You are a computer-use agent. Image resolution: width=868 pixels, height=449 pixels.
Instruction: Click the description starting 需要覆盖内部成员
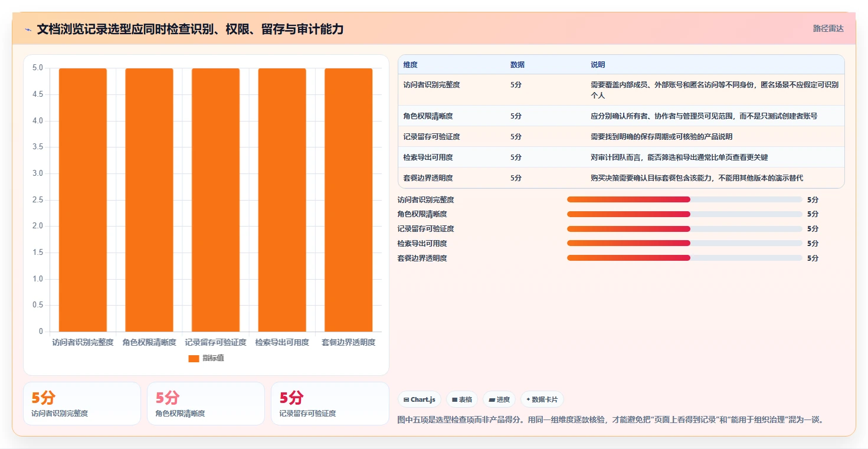point(714,90)
